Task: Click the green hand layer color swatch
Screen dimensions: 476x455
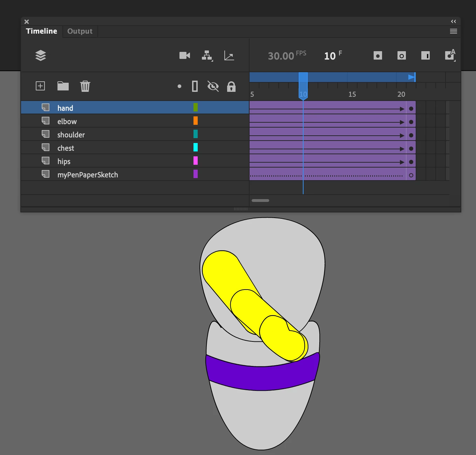Action: coord(196,107)
